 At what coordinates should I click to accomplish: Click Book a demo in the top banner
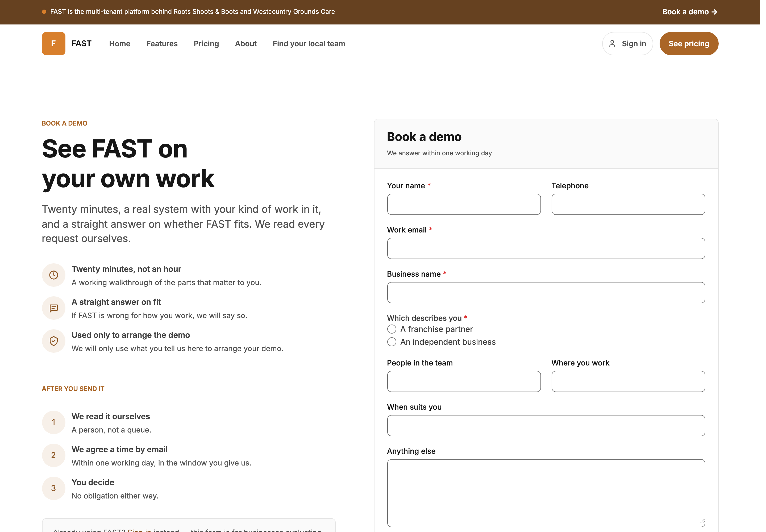click(x=689, y=12)
